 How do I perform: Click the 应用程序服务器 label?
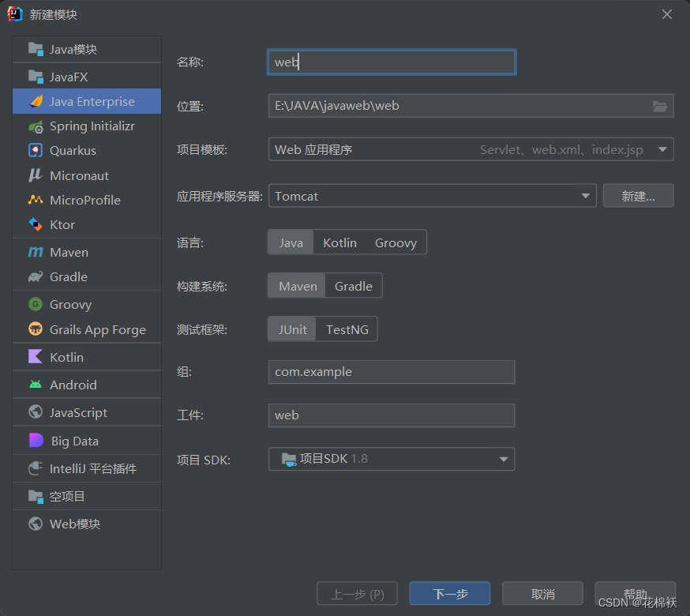click(x=219, y=196)
